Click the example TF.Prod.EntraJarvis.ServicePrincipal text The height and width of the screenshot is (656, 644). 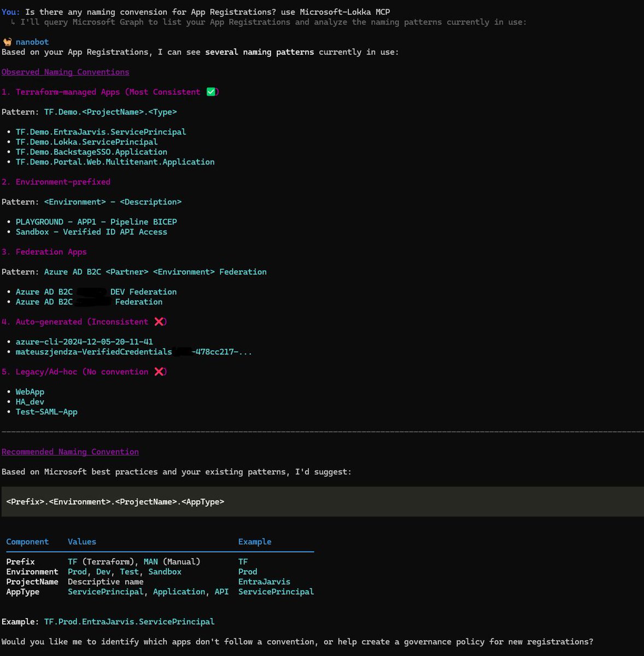pyautogui.click(x=129, y=622)
